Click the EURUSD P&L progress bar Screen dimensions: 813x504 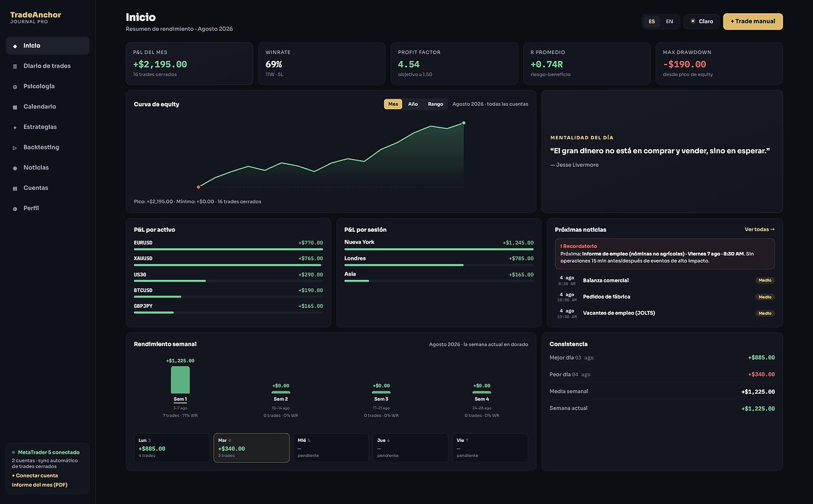click(x=228, y=249)
